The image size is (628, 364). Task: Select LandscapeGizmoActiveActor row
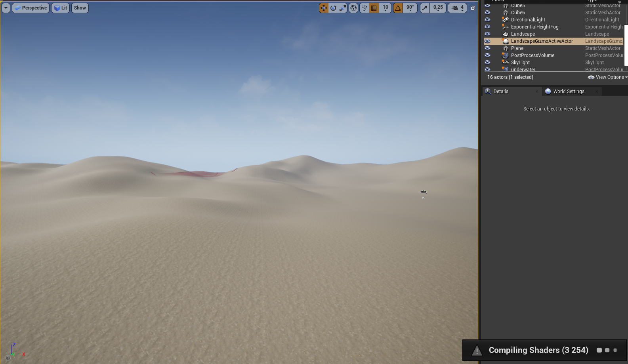tap(554, 41)
